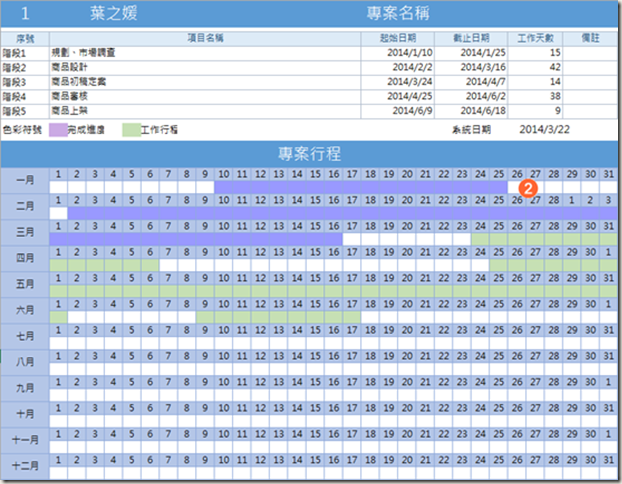The height and width of the screenshot is (484, 622).
Task: Select the 截止日期 column header
Action: 471,38
